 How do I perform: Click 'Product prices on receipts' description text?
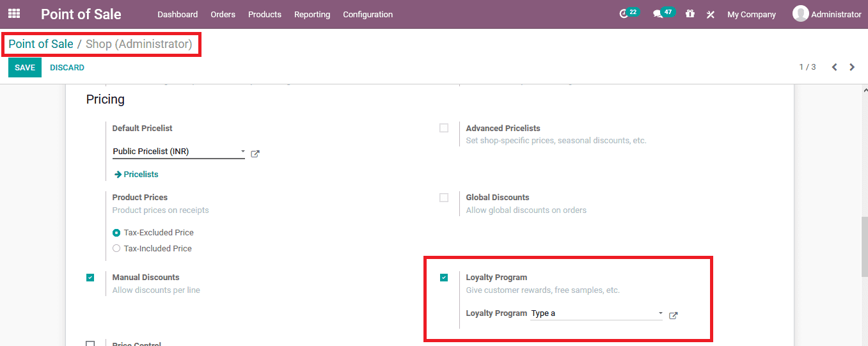161,210
